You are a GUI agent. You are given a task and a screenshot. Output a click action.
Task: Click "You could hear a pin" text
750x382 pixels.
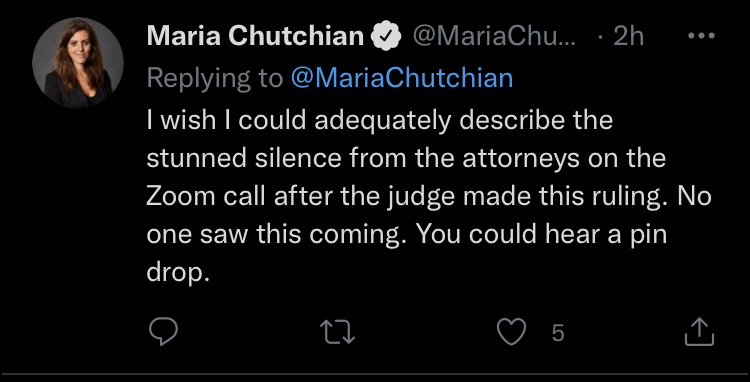(x=541, y=236)
